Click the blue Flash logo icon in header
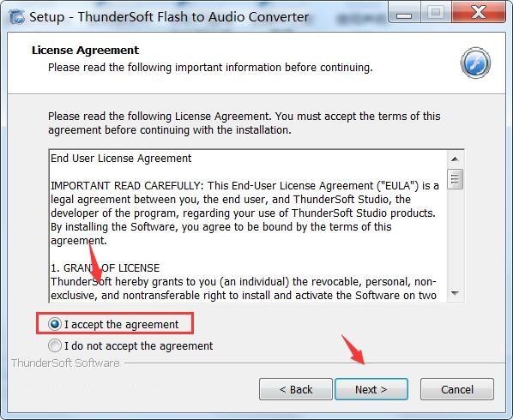Viewport: 513px width, 420px height. pyautogui.click(x=475, y=63)
